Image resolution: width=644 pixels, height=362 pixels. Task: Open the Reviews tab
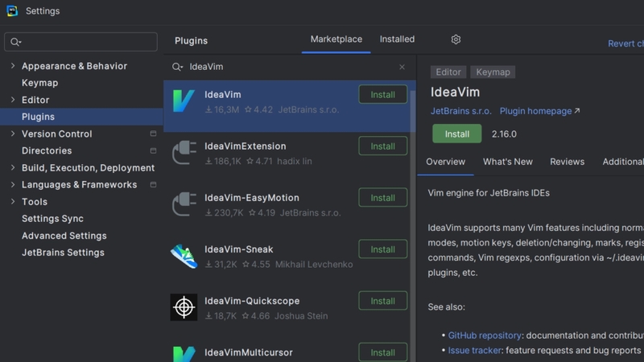567,162
